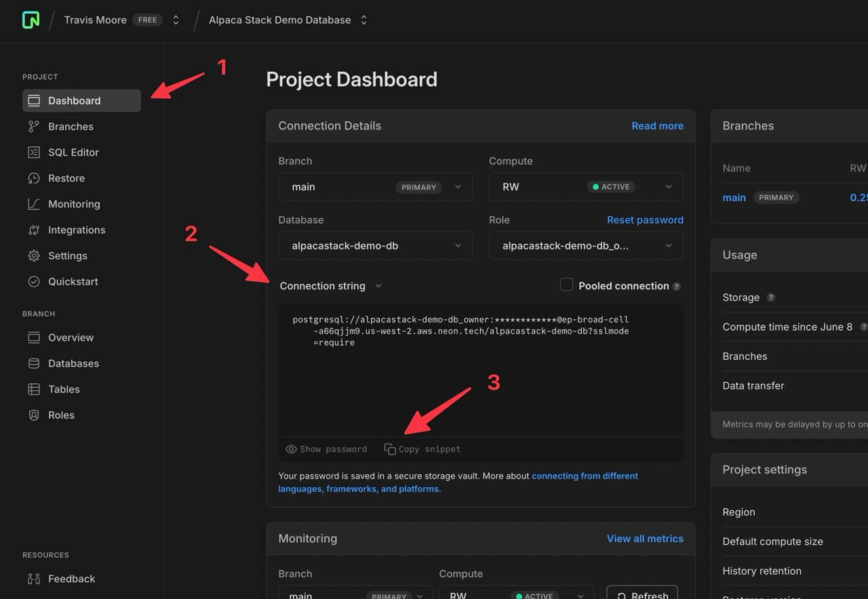Click the Neon logo icon
The width and height of the screenshot is (868, 599).
[31, 20]
